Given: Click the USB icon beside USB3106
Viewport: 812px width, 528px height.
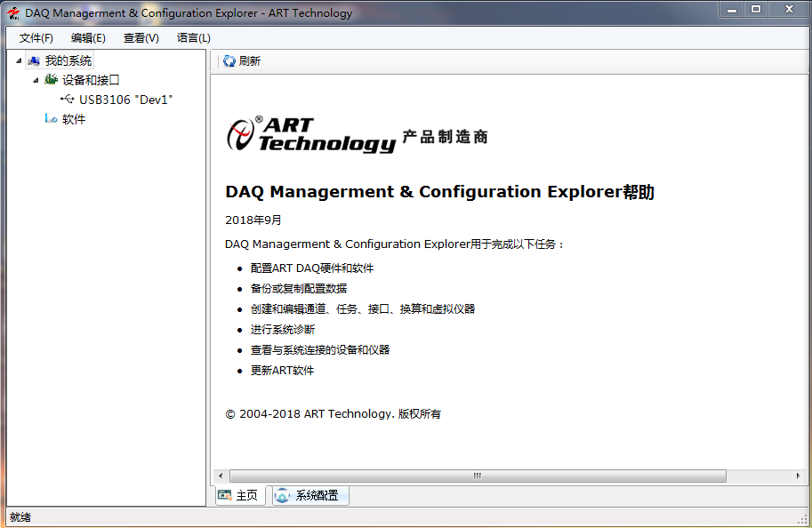Looking at the screenshot, I should coord(68,100).
